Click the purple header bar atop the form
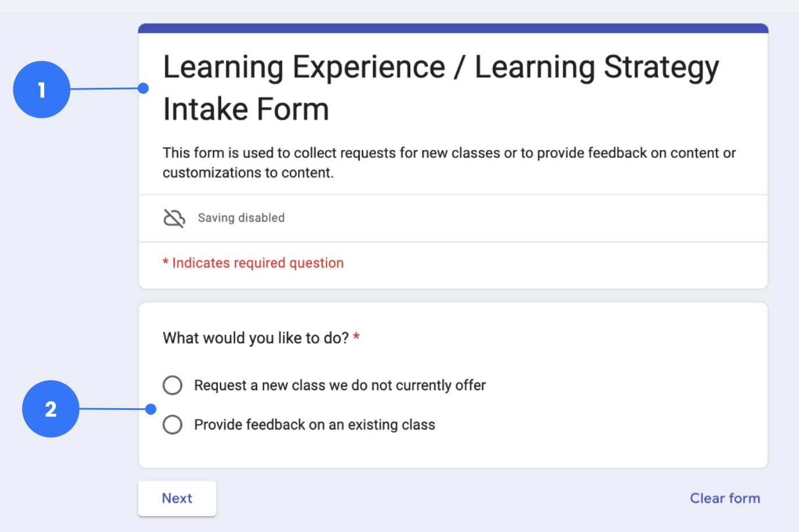This screenshot has height=532, width=799. tap(453, 28)
